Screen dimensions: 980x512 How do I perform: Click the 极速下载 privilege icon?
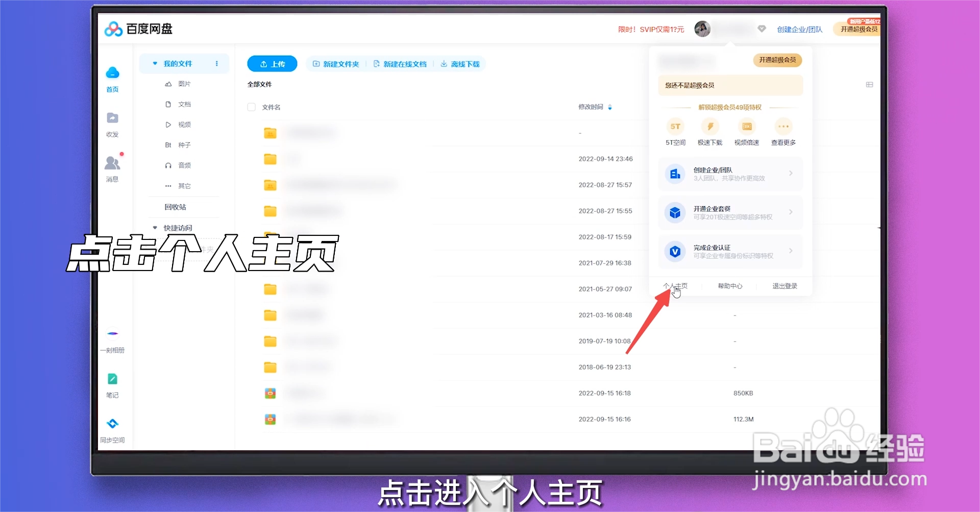click(710, 127)
